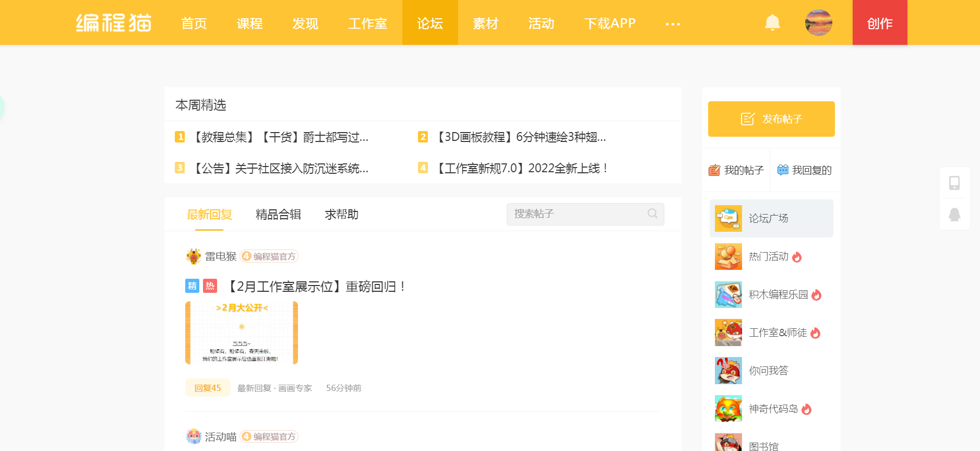The height and width of the screenshot is (451, 980).
Task: Open 【3D画板教程】 featured post
Action: tap(521, 137)
